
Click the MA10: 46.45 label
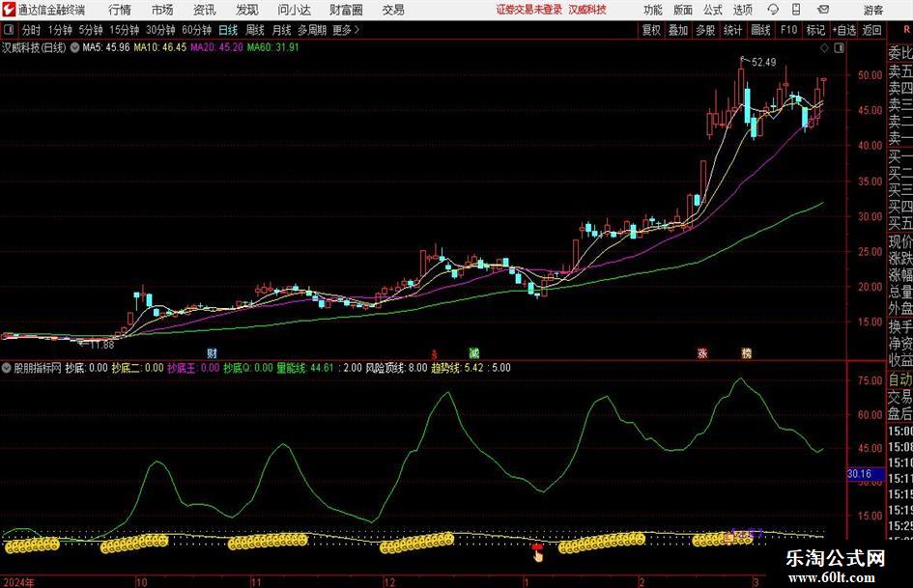click(160, 47)
